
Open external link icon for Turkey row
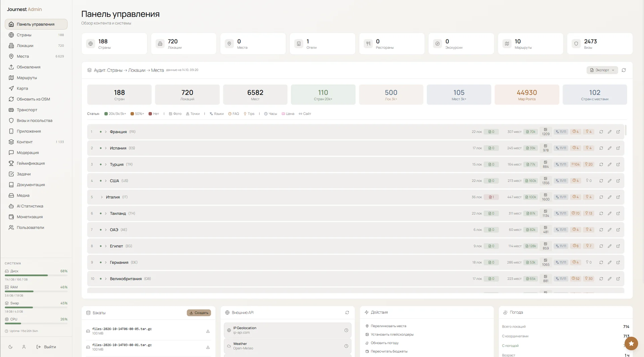(x=618, y=164)
